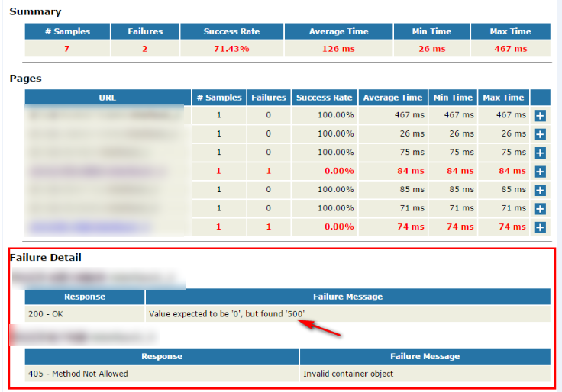Click the Pages 'Max Time' column header

point(503,98)
